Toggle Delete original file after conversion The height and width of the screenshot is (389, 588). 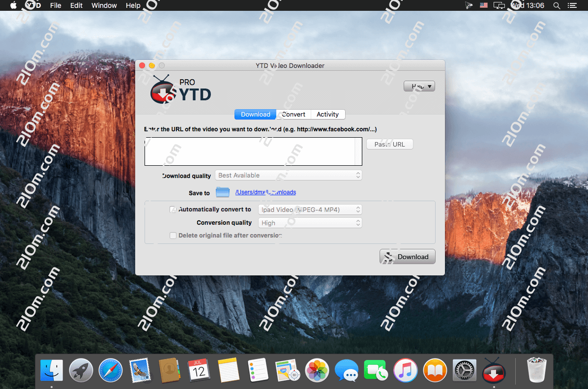point(173,236)
